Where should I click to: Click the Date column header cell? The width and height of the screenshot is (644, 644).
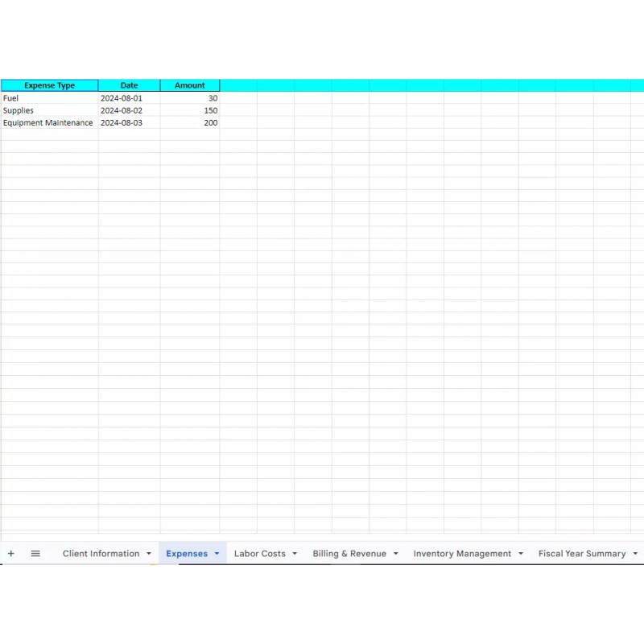click(x=129, y=85)
